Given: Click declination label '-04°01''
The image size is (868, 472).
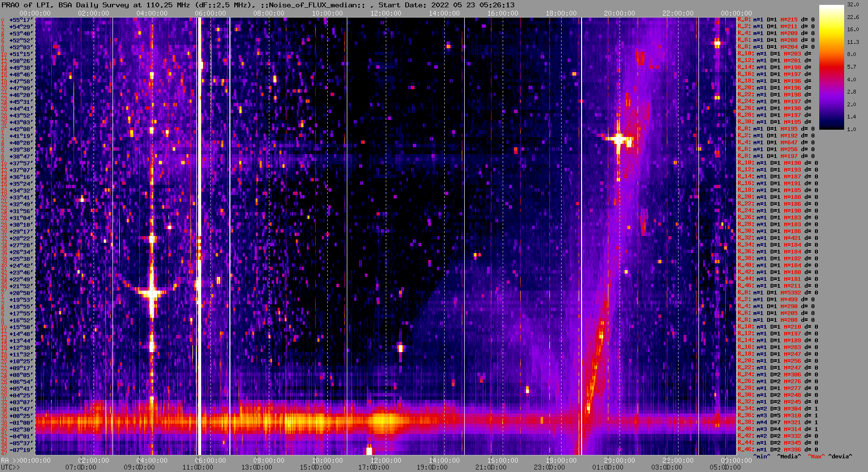Looking at the screenshot, I should tap(21, 436).
